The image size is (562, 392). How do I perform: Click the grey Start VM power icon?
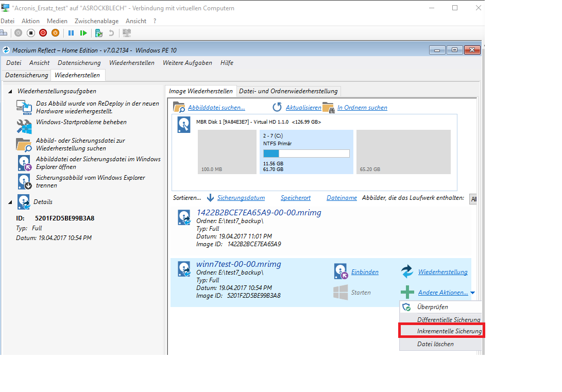pyautogui.click(x=18, y=33)
